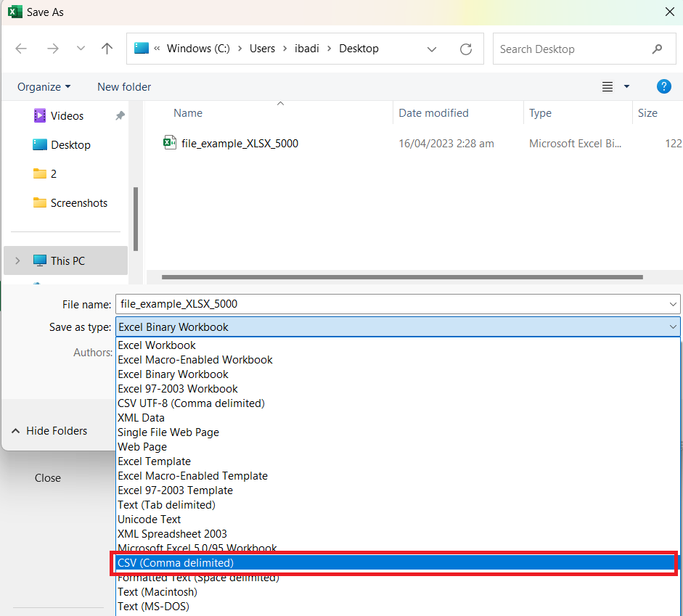Screen dimensions: 683x616
Task: Choose Unicode Text file type
Action: tap(398, 520)
